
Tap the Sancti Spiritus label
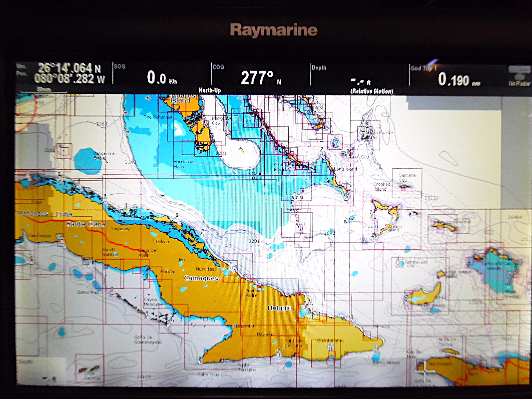click(x=110, y=252)
